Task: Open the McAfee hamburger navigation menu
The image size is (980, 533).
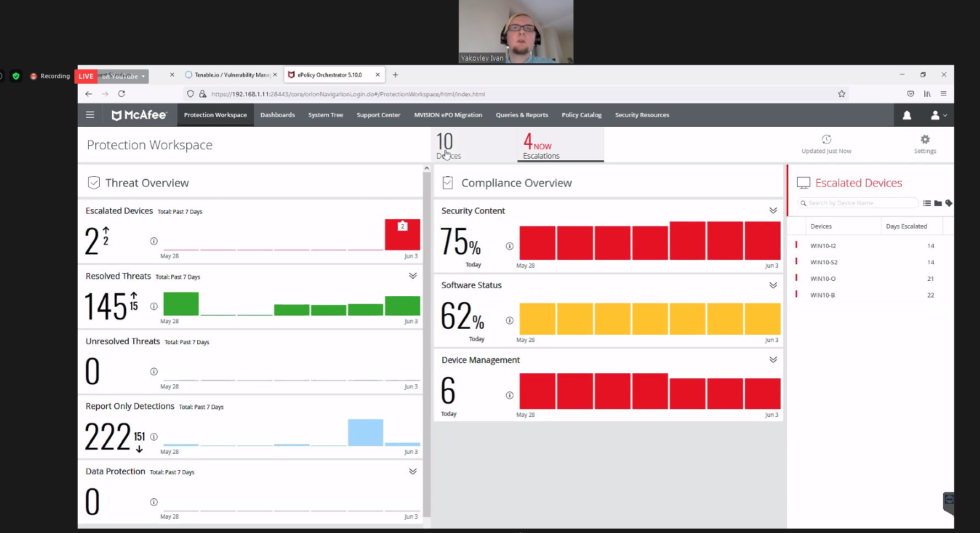Action: tap(90, 115)
